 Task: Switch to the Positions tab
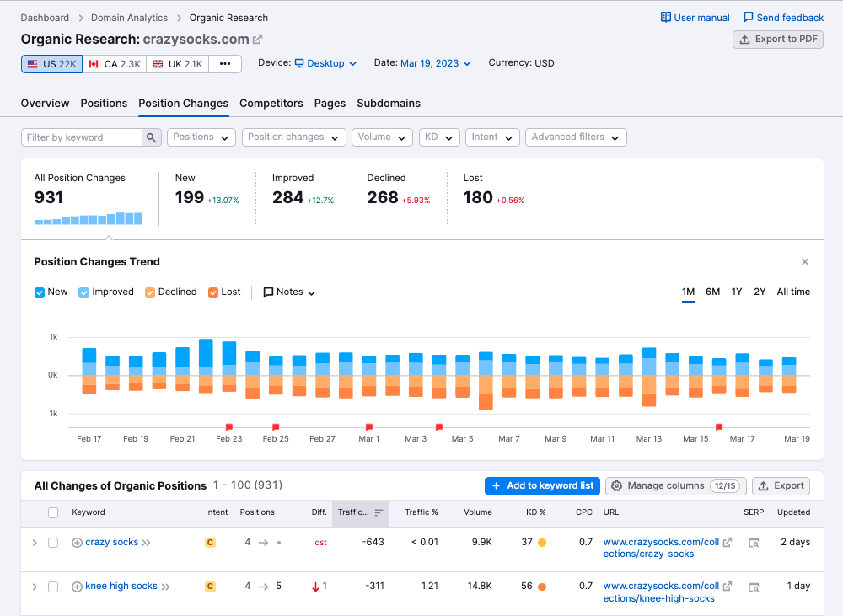pyautogui.click(x=104, y=104)
